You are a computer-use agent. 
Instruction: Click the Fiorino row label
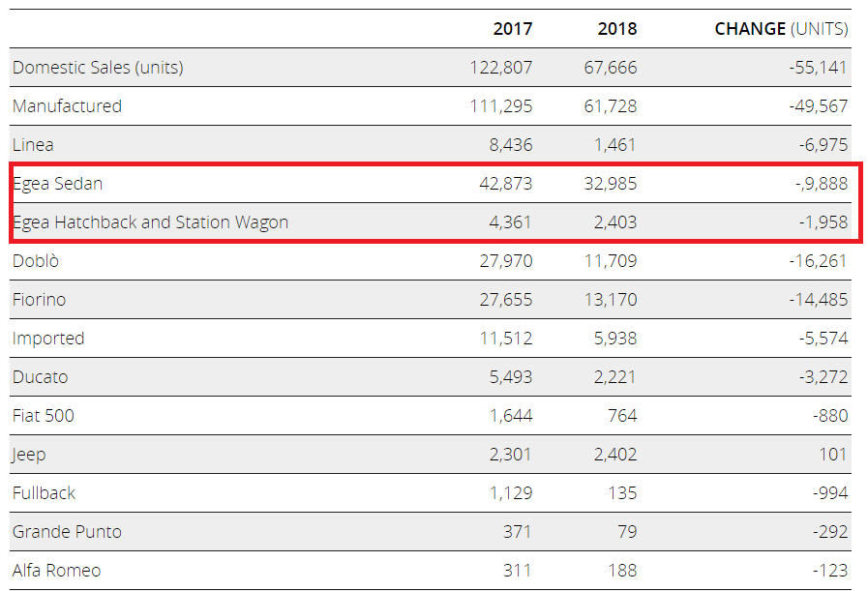pyautogui.click(x=40, y=300)
